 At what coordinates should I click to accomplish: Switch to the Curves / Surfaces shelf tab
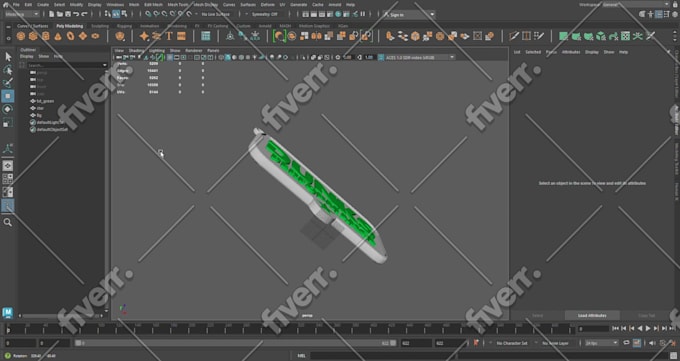(33, 26)
